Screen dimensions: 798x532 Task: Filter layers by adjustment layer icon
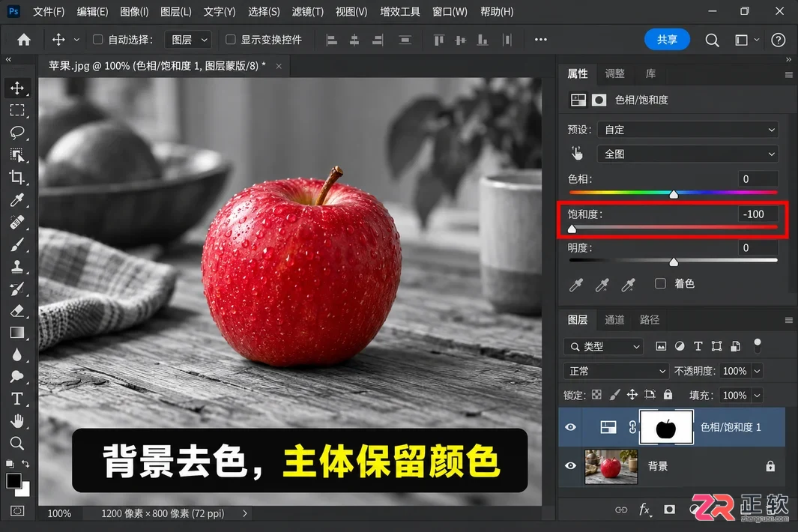pos(680,346)
